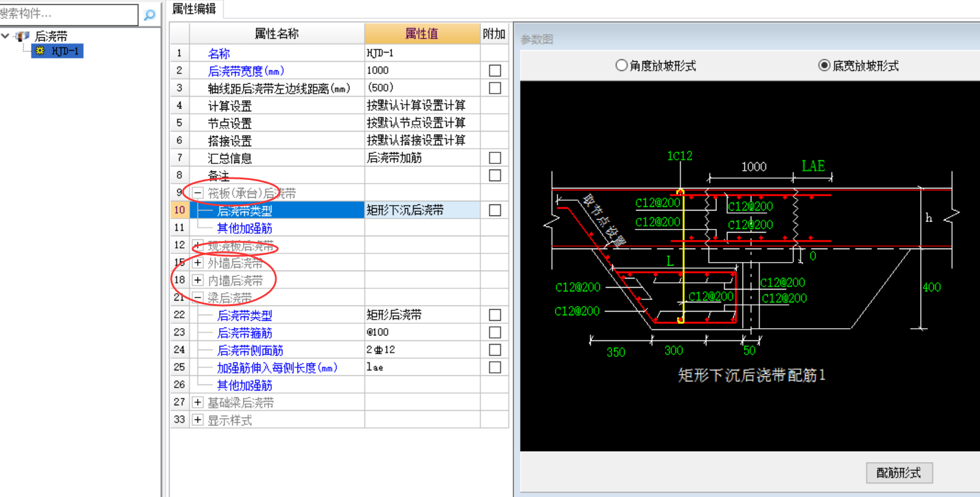Click the 配筋形式 button
The image size is (980, 497).
click(899, 473)
